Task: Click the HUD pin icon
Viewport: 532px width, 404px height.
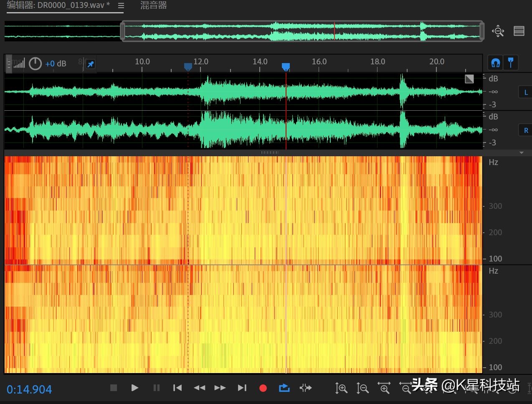Action: pyautogui.click(x=90, y=64)
